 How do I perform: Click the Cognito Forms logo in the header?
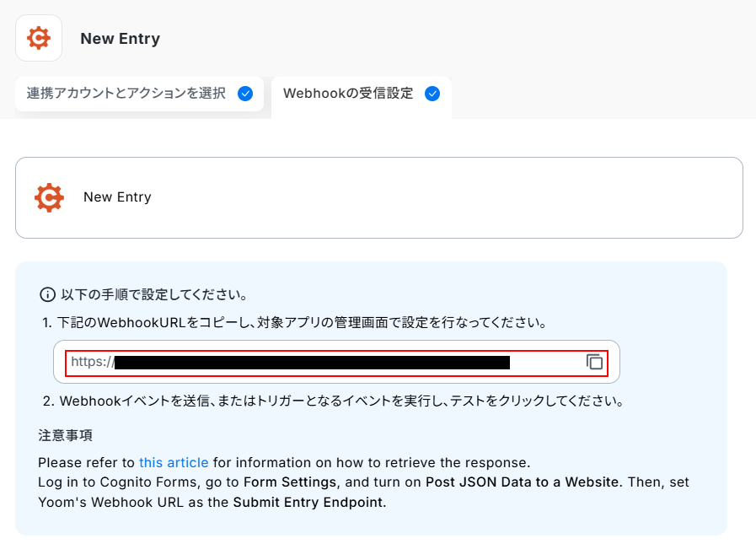[39, 38]
